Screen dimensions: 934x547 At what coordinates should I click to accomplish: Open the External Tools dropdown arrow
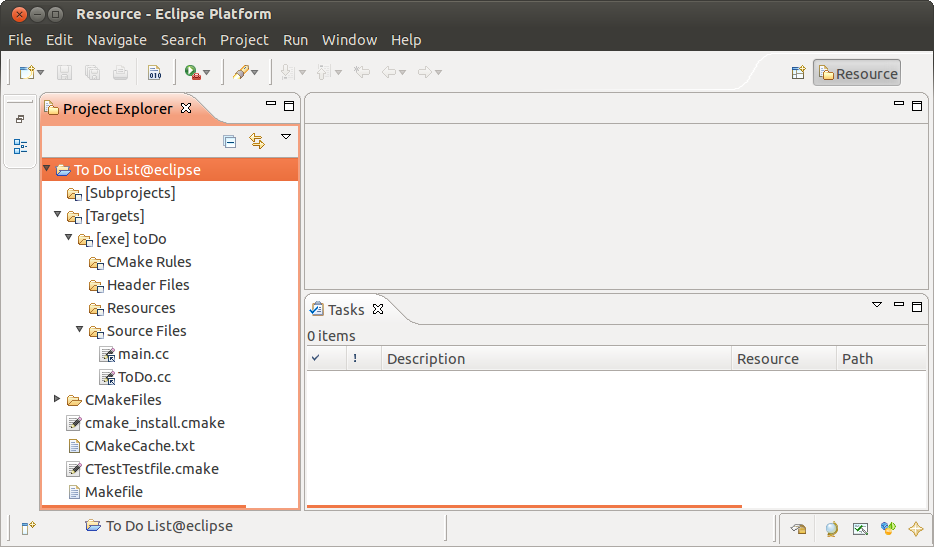207,73
